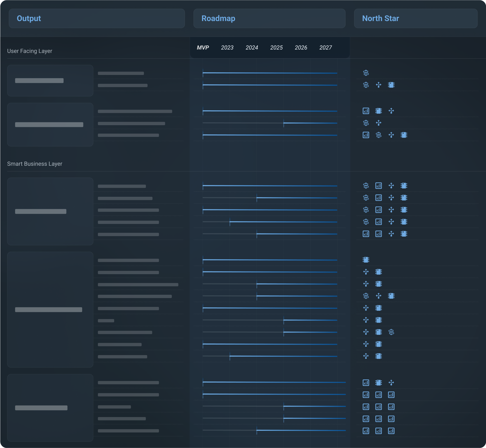Click move-arrows icon ending the bottom group's first row
Image resolution: width=486 pixels, height=448 pixels.
(391, 383)
